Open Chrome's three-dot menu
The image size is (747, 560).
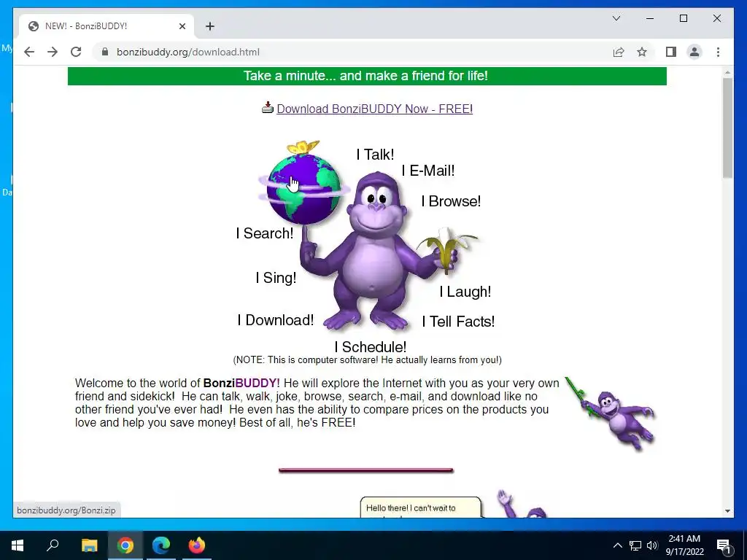718,52
